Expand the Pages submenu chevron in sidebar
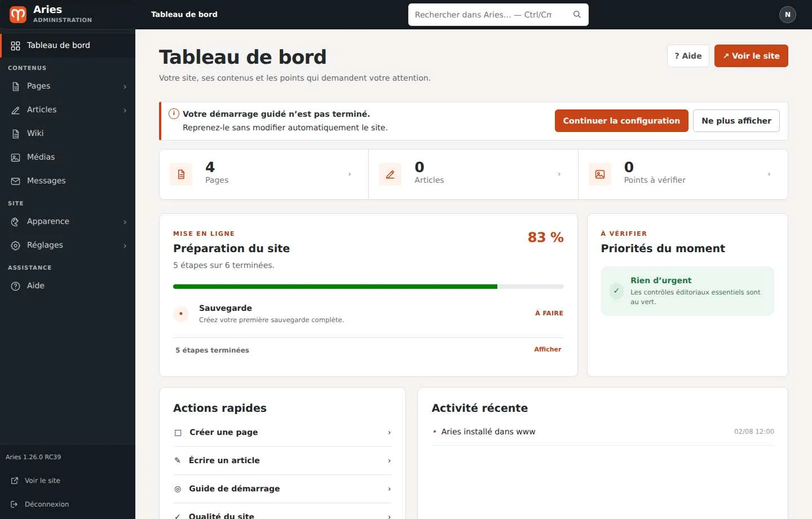 125,86
